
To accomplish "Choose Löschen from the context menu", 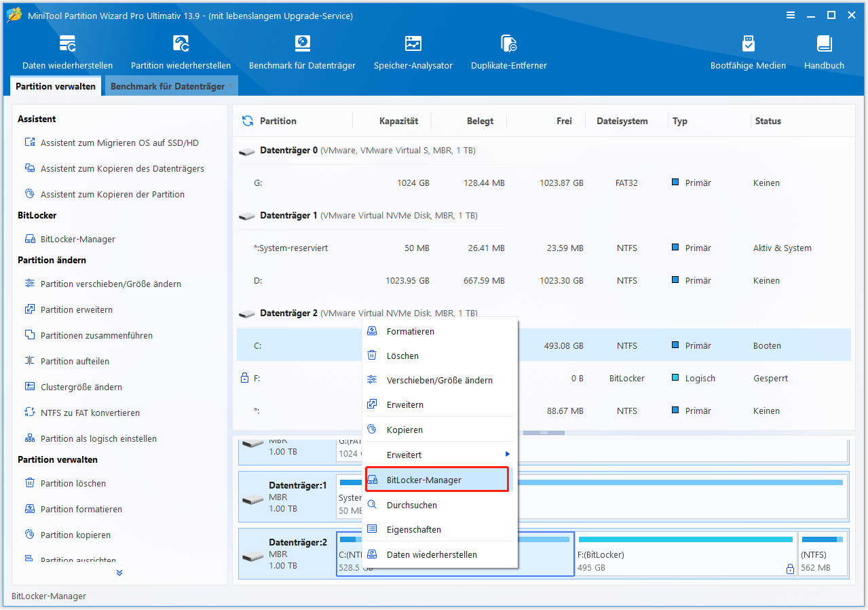I will tap(439, 356).
